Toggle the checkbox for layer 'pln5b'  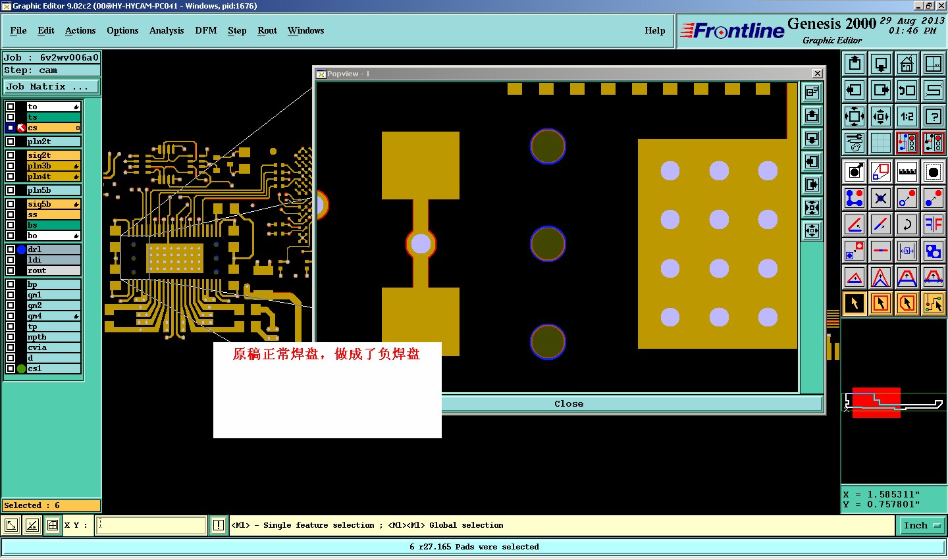tap(11, 190)
